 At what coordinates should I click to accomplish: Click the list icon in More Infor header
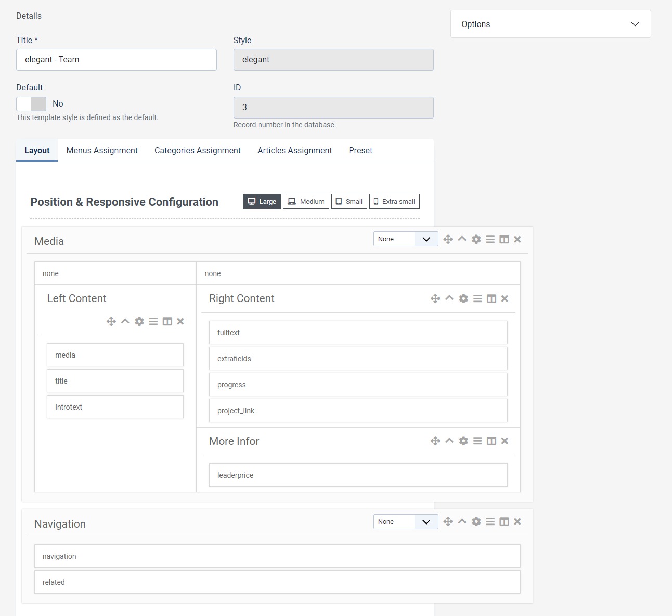[477, 441]
